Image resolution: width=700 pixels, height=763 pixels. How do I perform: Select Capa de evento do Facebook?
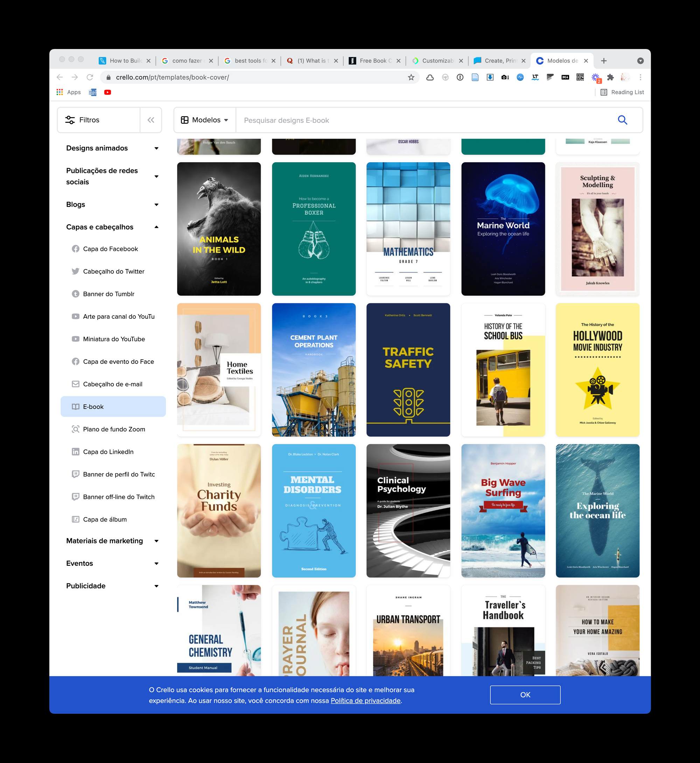(x=113, y=361)
